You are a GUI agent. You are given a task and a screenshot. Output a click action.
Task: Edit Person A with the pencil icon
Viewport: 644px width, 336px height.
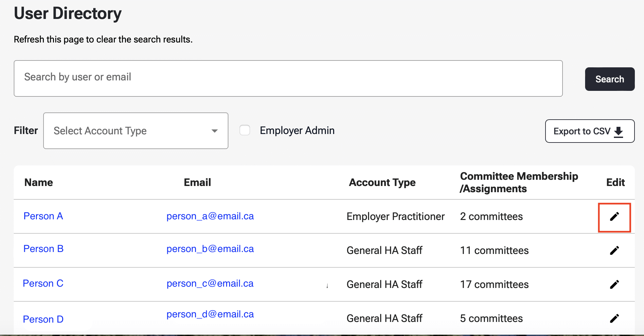pos(614,217)
